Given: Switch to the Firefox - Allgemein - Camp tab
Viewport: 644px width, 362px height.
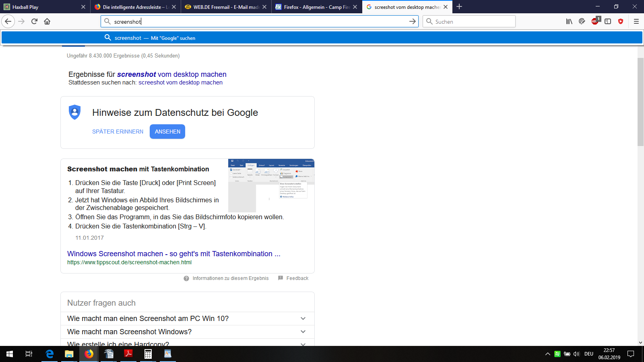Looking at the screenshot, I should click(317, 7).
